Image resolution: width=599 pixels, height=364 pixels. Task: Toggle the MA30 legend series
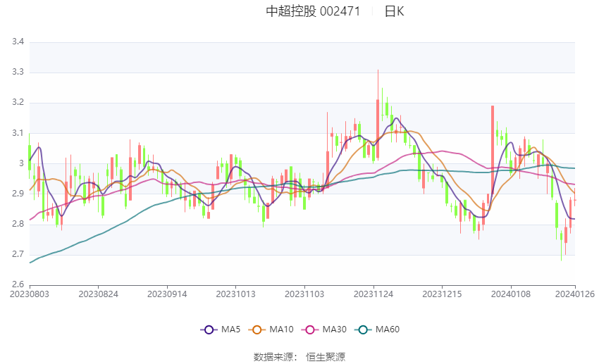pyautogui.click(x=324, y=330)
